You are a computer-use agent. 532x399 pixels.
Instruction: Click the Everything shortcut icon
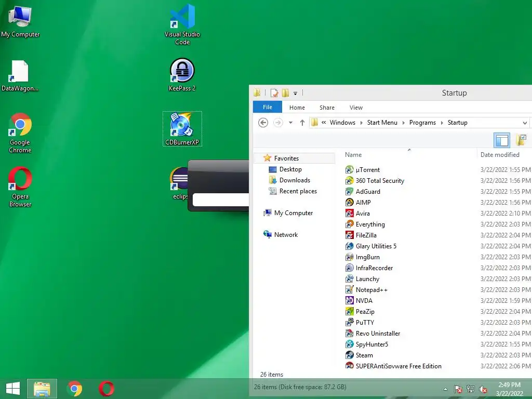tap(350, 224)
